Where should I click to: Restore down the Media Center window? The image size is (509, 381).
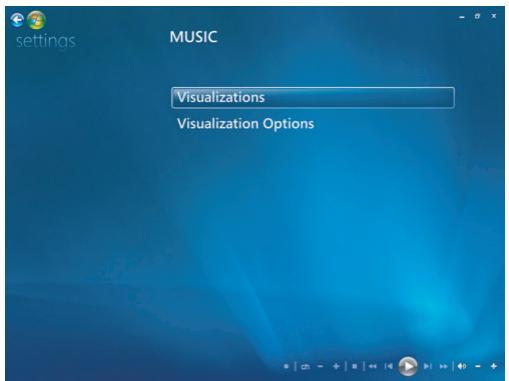click(477, 16)
